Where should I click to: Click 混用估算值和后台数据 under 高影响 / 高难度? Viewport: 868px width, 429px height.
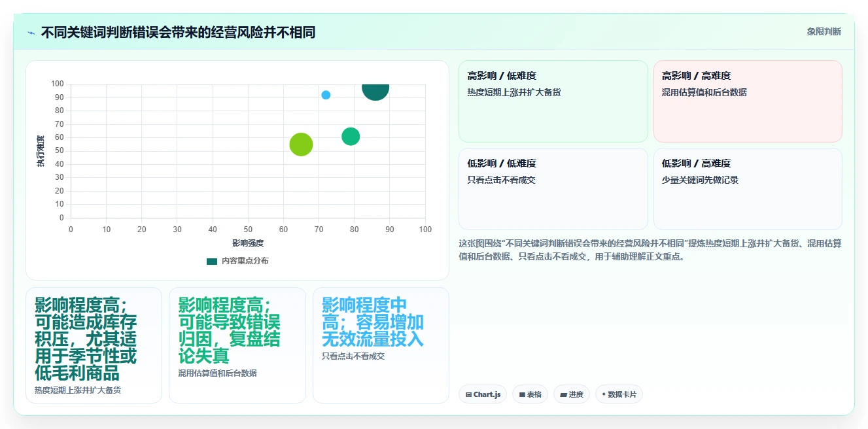coord(704,92)
